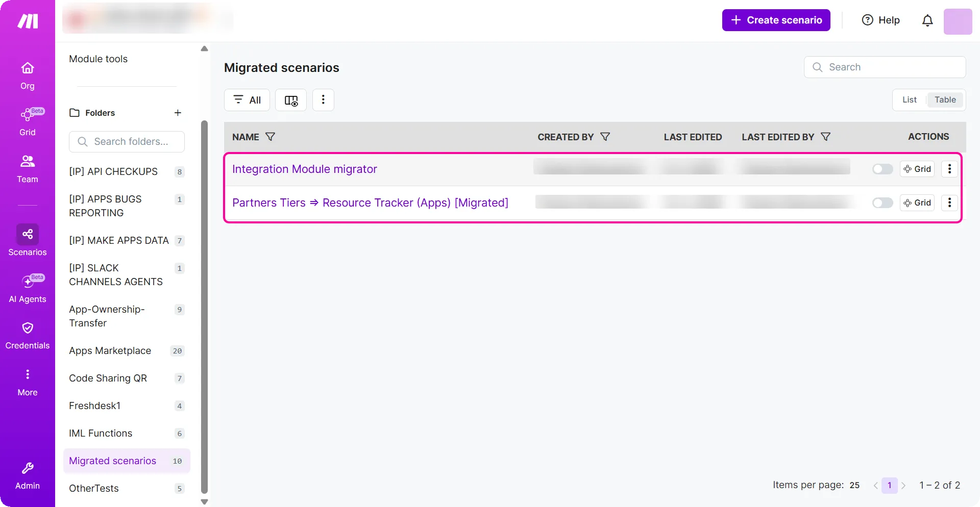Open [IP] MAKE APPS DATA folder
This screenshot has width=980, height=507.
(x=127, y=240)
